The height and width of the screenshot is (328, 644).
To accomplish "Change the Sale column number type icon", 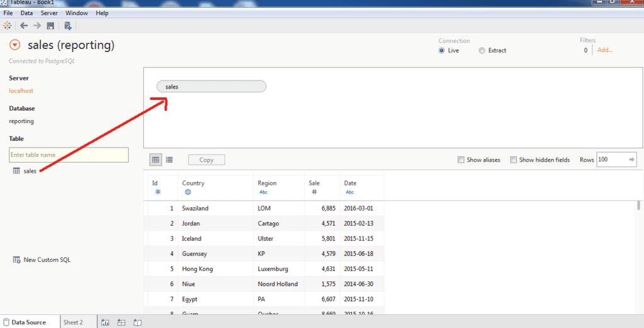I will (314, 192).
